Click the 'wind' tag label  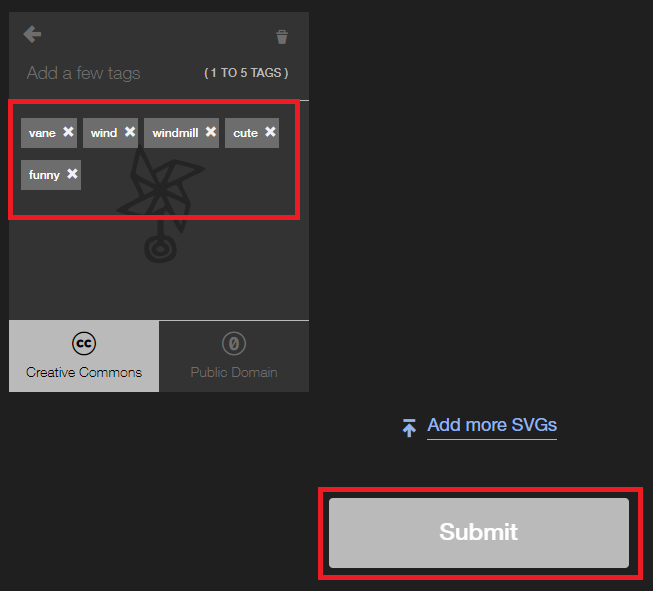(x=104, y=133)
